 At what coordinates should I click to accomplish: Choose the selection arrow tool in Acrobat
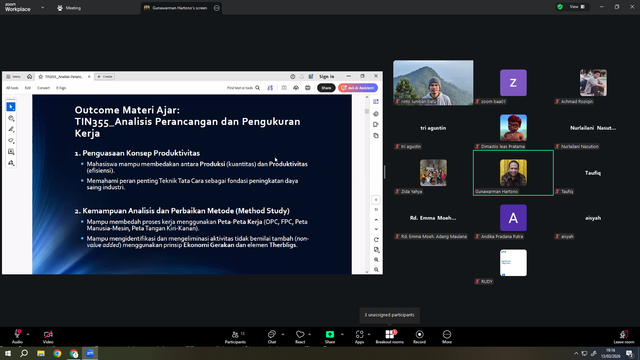tap(11, 107)
